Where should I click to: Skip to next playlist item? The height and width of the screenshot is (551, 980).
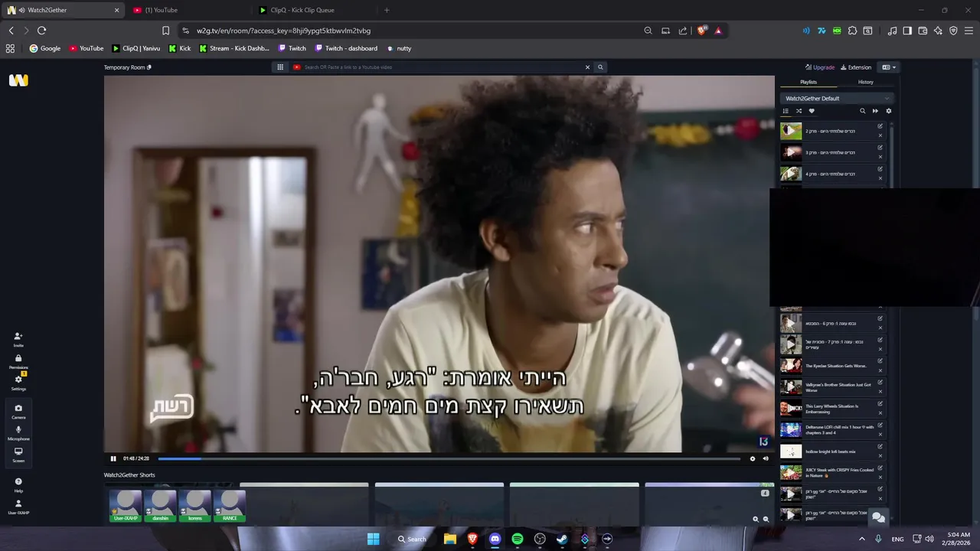[x=875, y=111]
